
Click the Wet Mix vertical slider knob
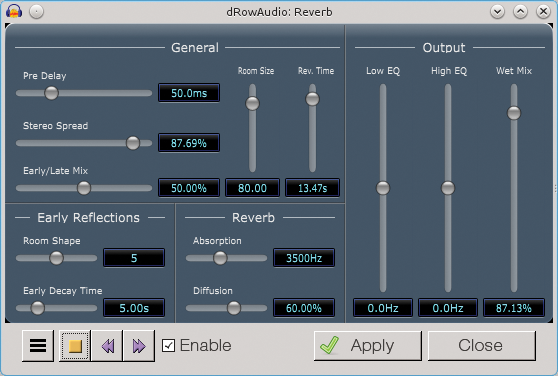click(x=514, y=113)
